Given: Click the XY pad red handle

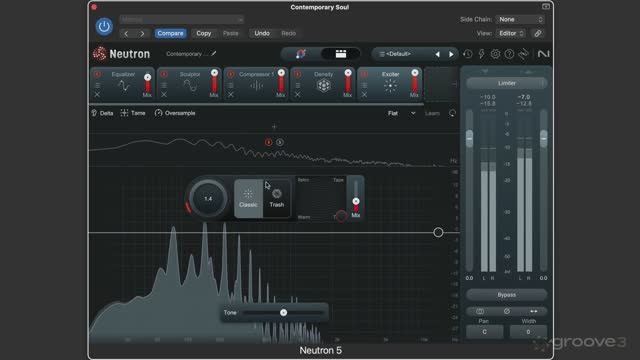Looking at the screenshot, I should point(341,216).
